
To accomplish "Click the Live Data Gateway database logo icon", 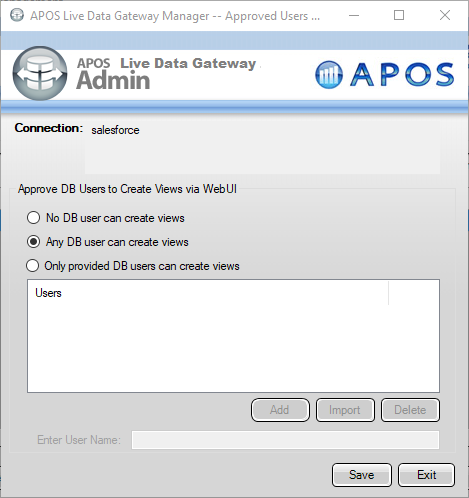I will 40,73.
